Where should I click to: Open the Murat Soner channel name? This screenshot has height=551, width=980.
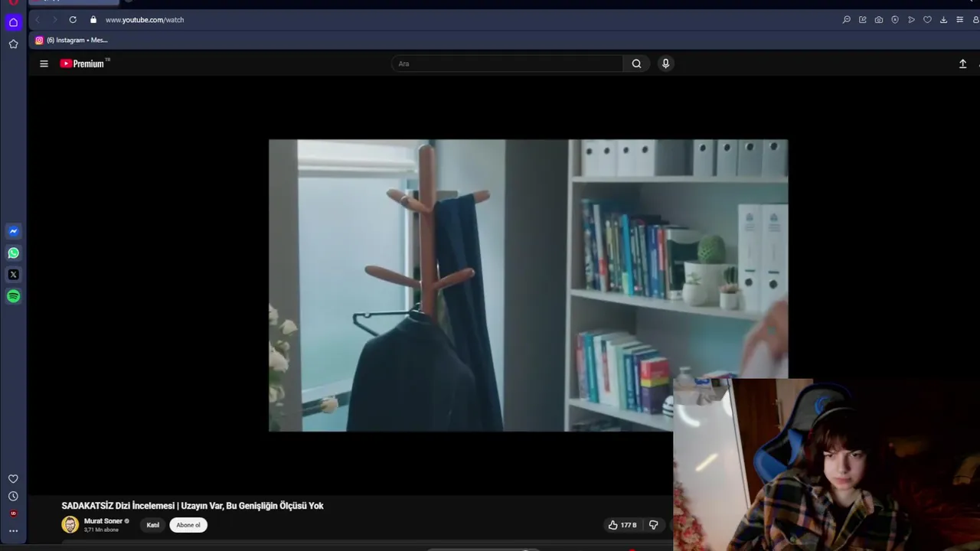[x=103, y=521]
